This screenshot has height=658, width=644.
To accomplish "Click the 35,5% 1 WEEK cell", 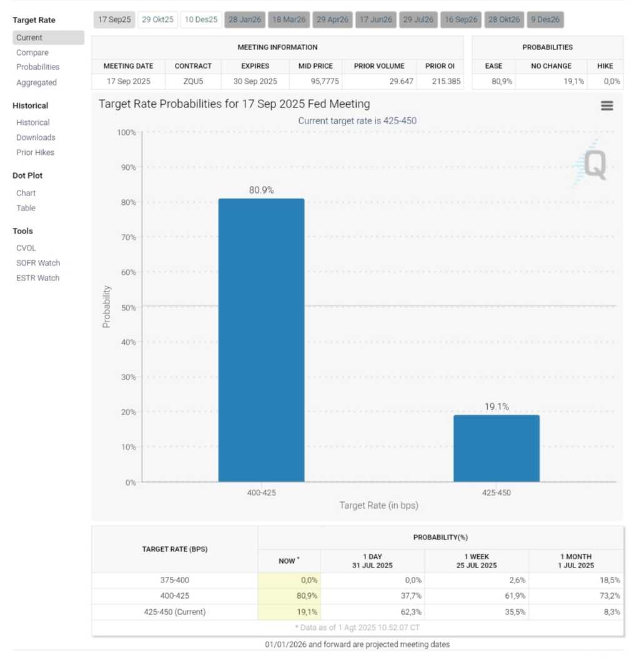I will [477, 612].
